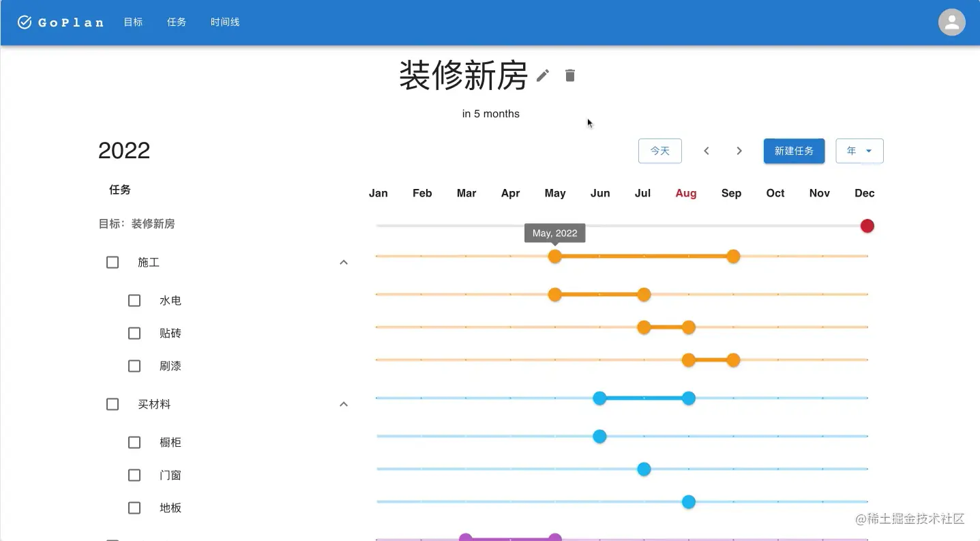The height and width of the screenshot is (541, 980).
Task: Check the 水电 subtask checkbox
Action: (x=134, y=300)
